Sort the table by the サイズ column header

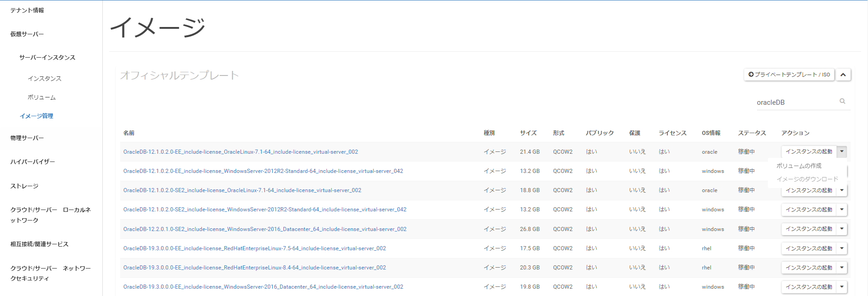click(x=528, y=133)
